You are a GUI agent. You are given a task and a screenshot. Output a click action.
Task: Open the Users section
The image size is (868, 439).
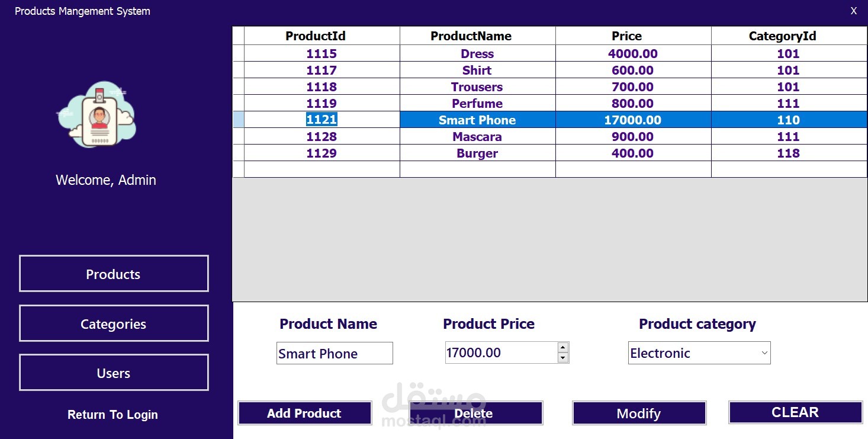tap(114, 373)
